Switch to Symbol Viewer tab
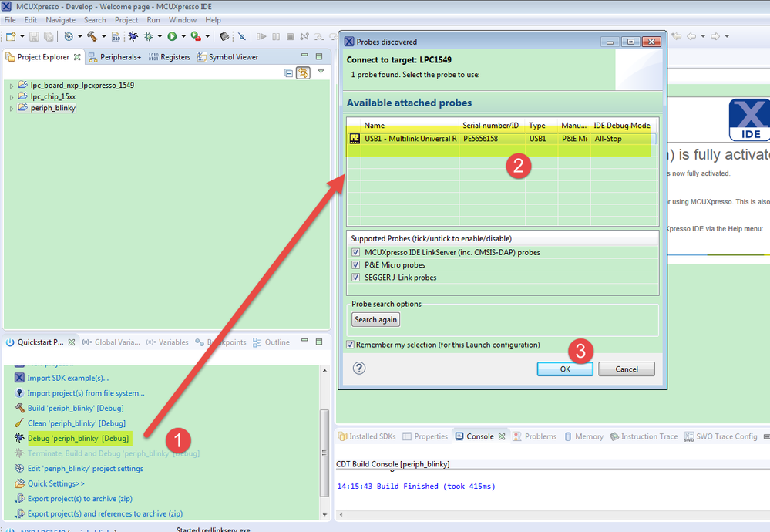The image size is (770, 532). coord(228,57)
